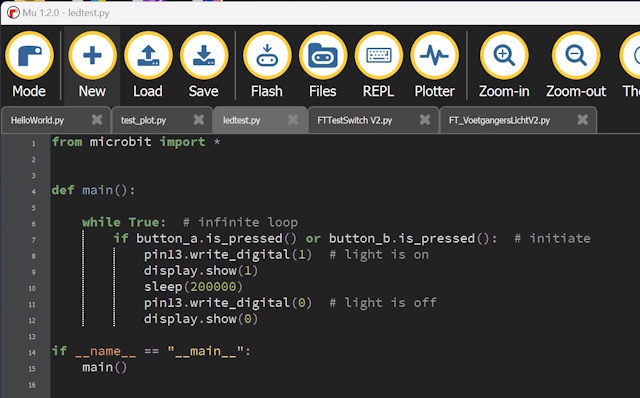640x398 pixels.
Task: Close the ledtest.py tab
Action: 293,120
